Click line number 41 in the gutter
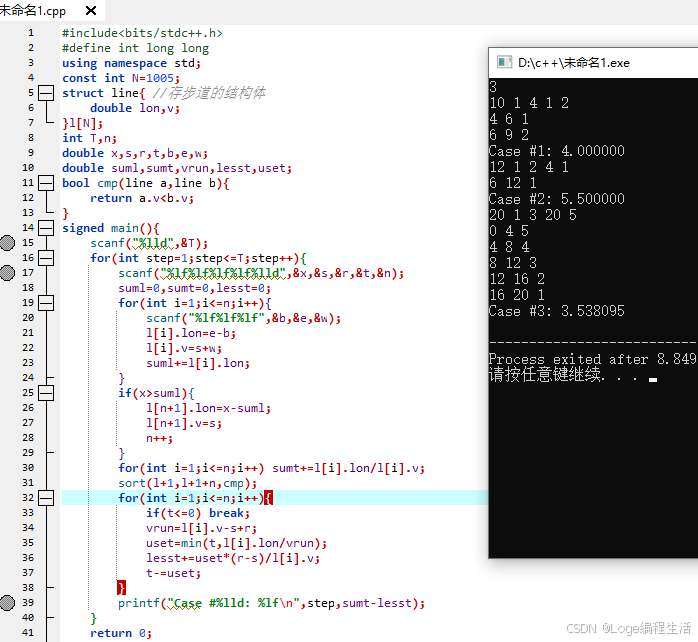The image size is (698, 642). pos(28,633)
